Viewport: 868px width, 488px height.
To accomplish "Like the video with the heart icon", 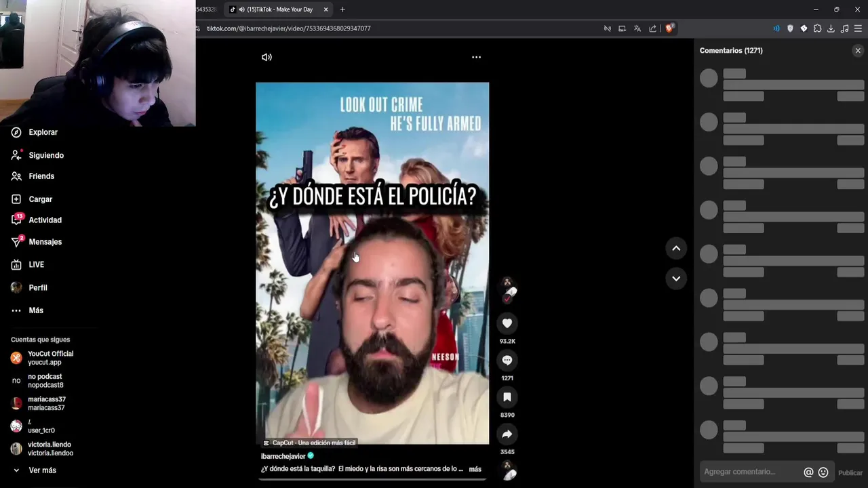I will tap(507, 323).
